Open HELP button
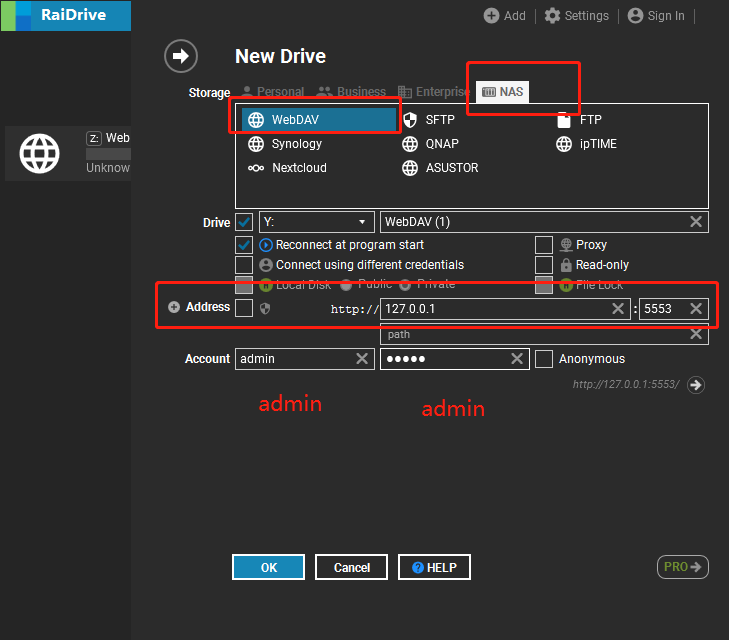 pyautogui.click(x=434, y=567)
